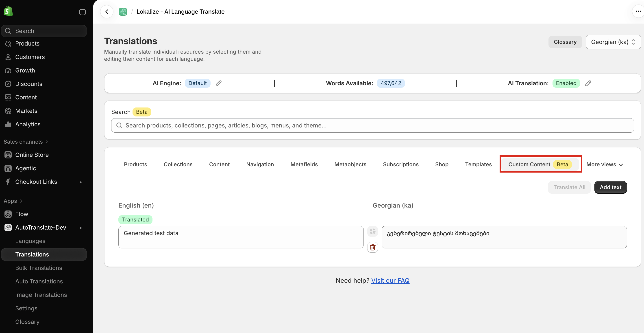
Task: Click the sidebar Search field
Action: (44, 31)
